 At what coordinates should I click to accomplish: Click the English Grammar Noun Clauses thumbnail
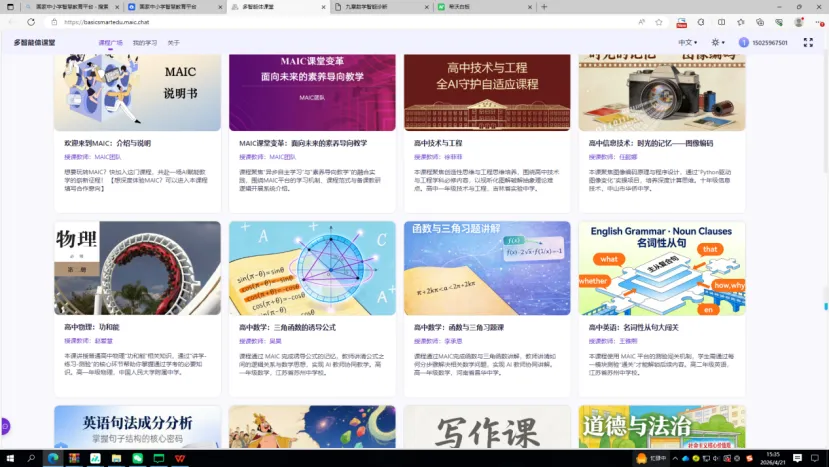point(662,268)
